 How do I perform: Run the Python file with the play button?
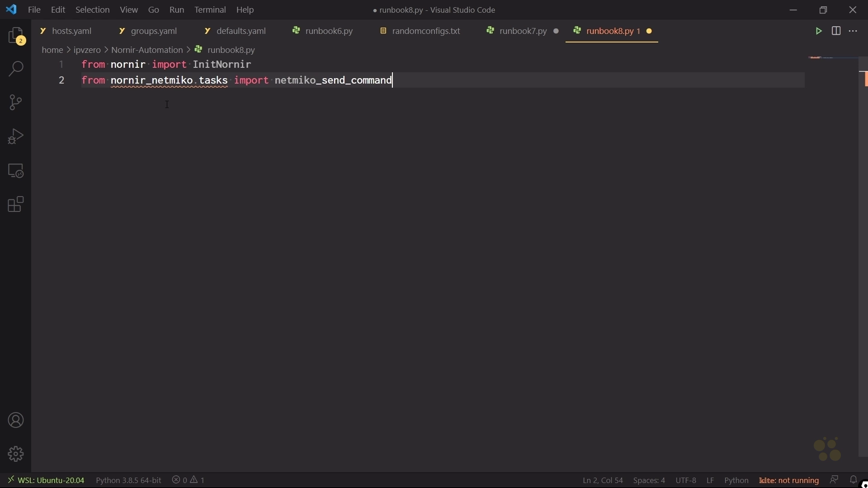pos(819,31)
